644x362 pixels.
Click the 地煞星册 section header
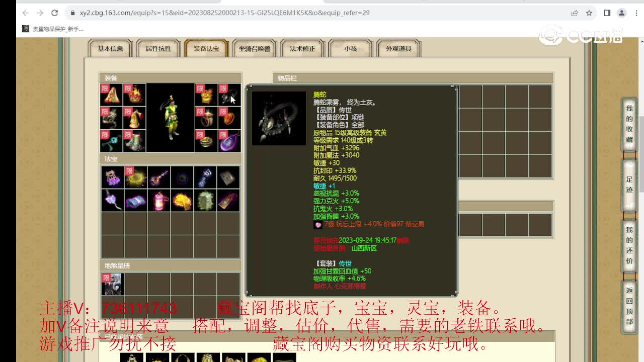(x=171, y=265)
